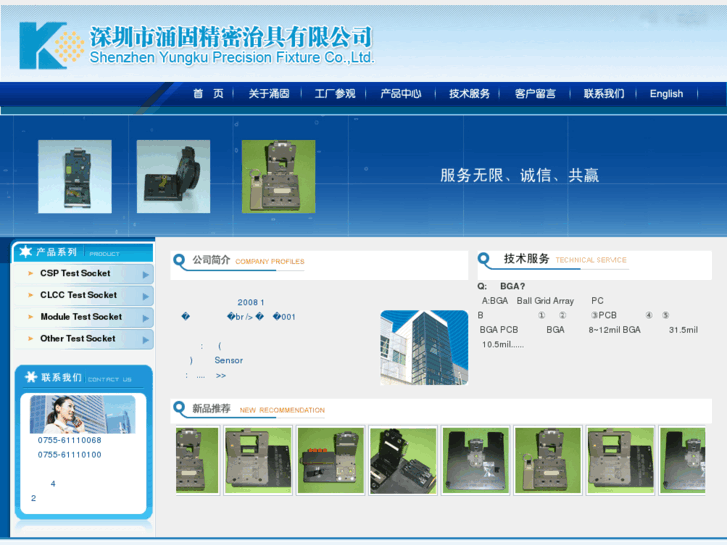Click the A:BGA Ball Grid Array answer text
This screenshot has height=545, width=727.
pyautogui.click(x=528, y=301)
